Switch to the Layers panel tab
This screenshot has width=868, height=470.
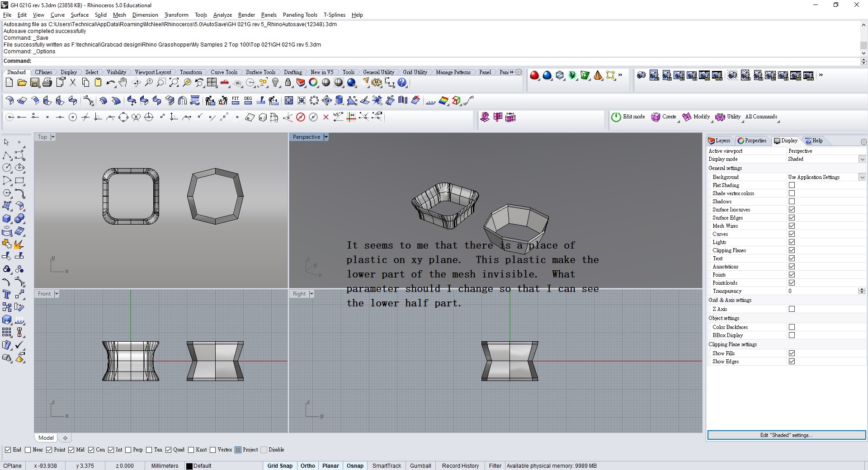click(x=719, y=141)
